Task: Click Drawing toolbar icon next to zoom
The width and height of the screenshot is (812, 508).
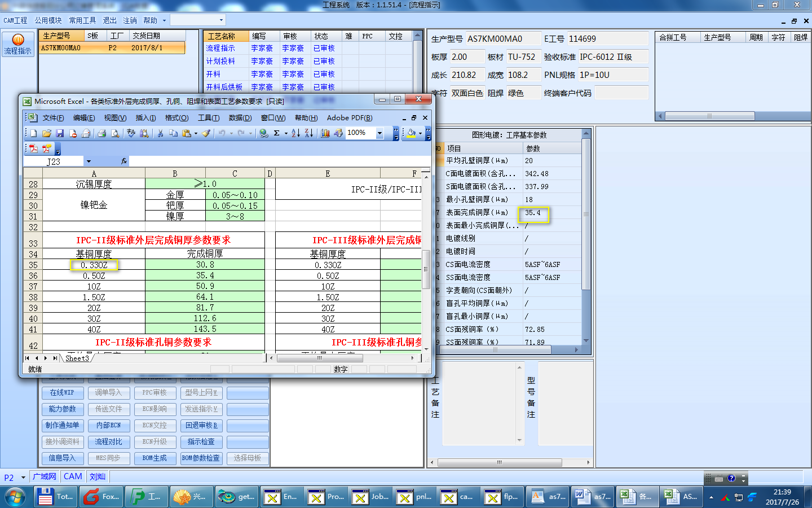Action: pyautogui.click(x=338, y=133)
